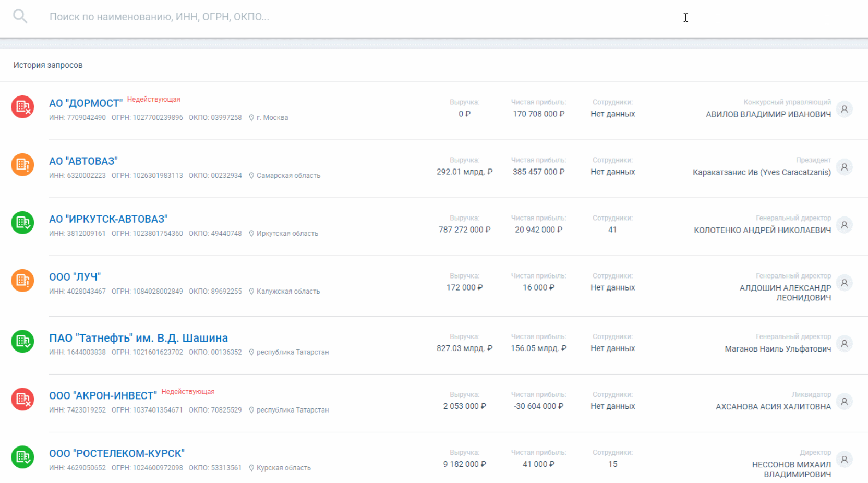Viewport: 868px width, 483px height.
Task: Select АО "АВТОВАЗ" from the results
Action: point(84,161)
